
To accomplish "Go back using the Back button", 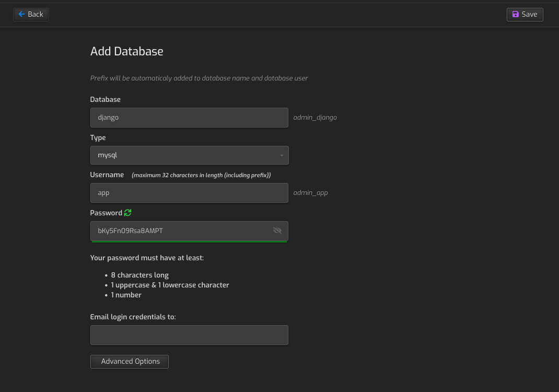I will point(31,14).
